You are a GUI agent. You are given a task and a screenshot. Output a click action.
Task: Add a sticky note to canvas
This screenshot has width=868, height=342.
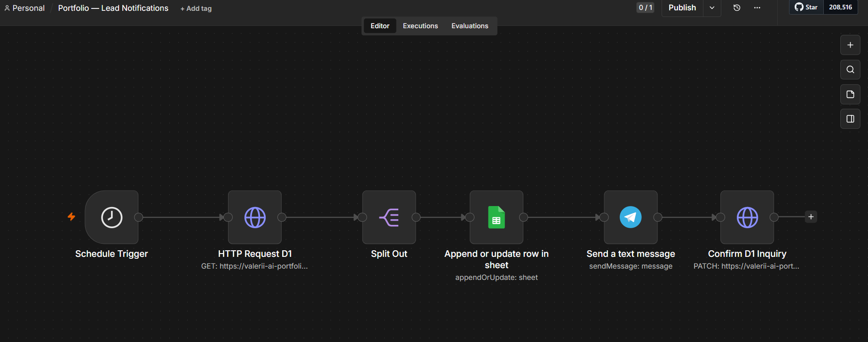850,95
